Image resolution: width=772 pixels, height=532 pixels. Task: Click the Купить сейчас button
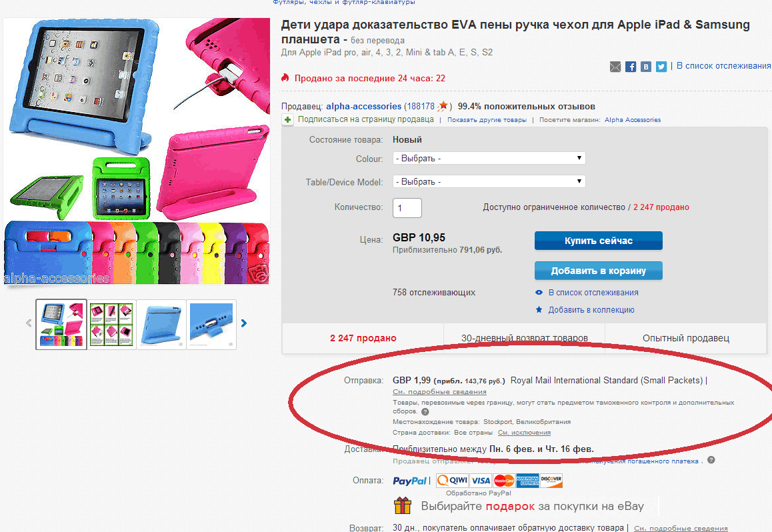(x=598, y=241)
